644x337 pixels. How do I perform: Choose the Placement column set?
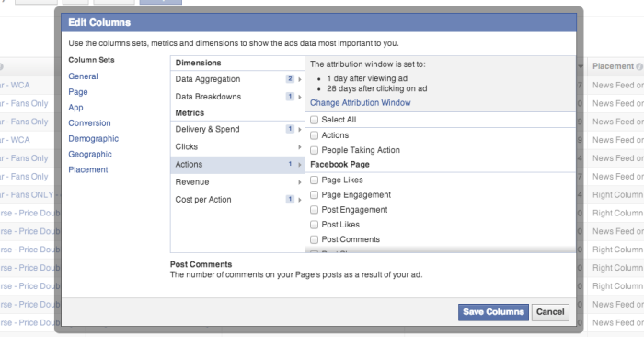pyautogui.click(x=88, y=169)
